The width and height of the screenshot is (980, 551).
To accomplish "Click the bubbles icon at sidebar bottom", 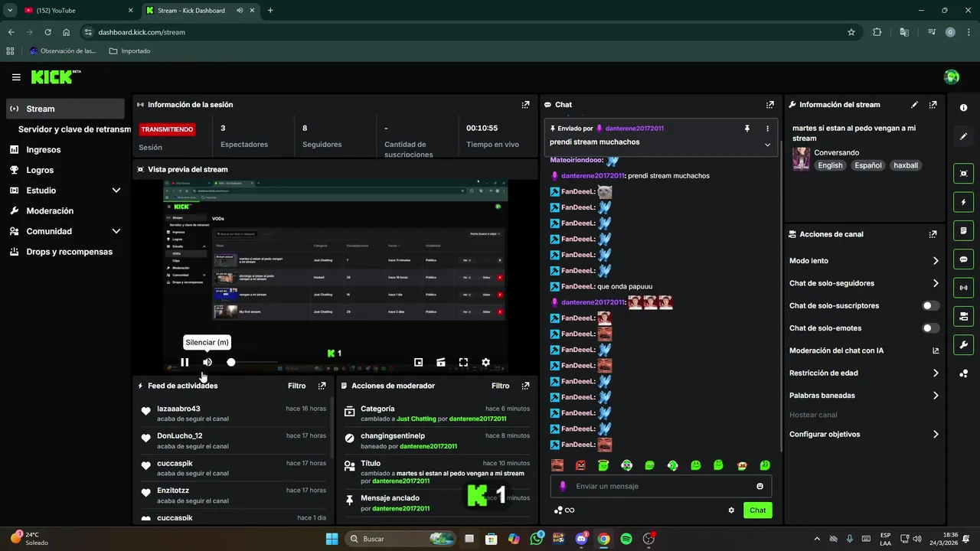I will tap(963, 373).
